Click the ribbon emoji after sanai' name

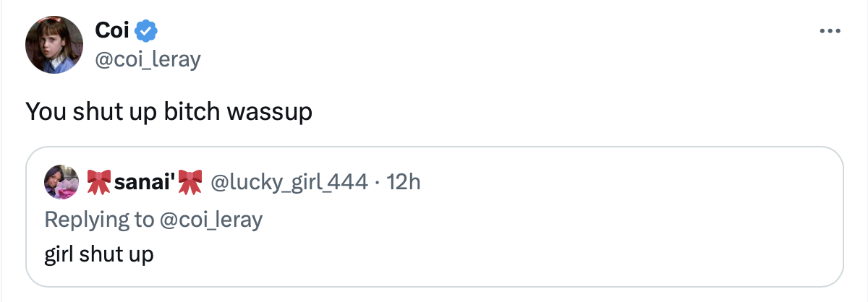click(190, 181)
